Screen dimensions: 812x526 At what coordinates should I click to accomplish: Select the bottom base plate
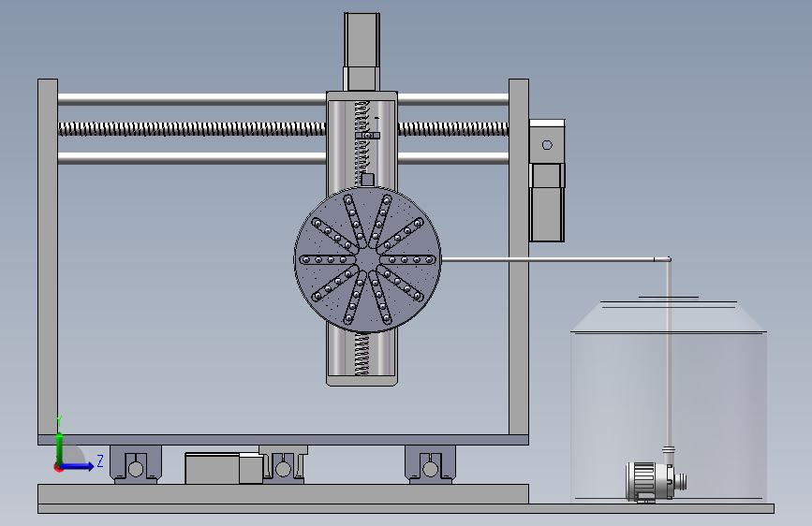click(406, 508)
